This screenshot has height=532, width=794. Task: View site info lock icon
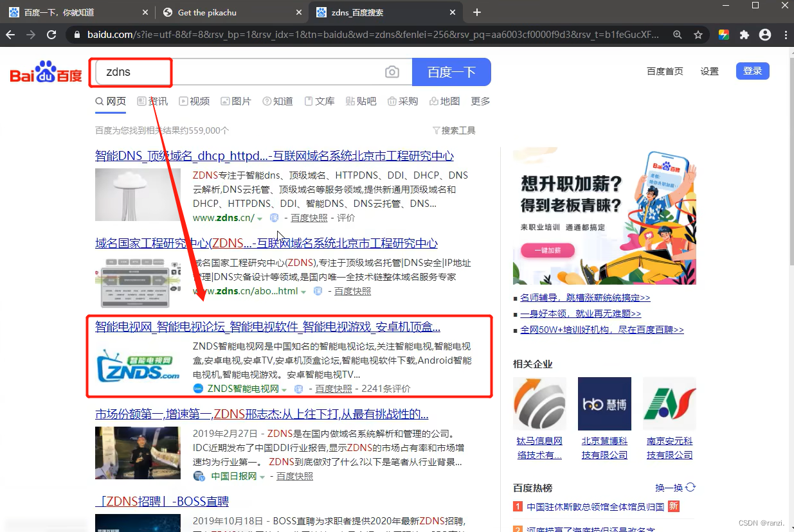tap(77, 35)
